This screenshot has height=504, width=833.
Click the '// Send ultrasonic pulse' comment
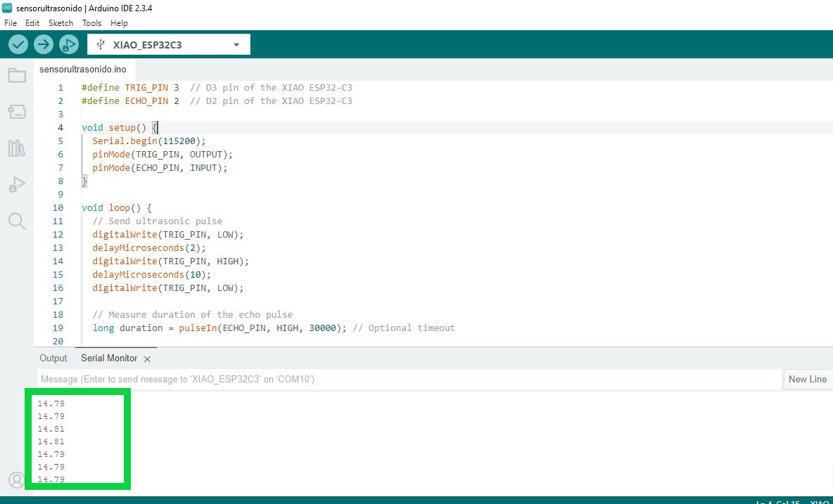[158, 221]
